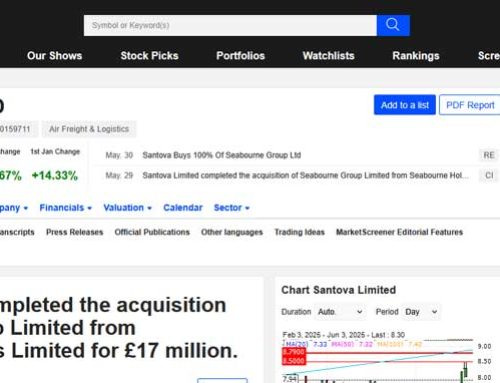The width and height of the screenshot is (500, 383).
Task: Open the Our Shows menu
Action: 55,56
